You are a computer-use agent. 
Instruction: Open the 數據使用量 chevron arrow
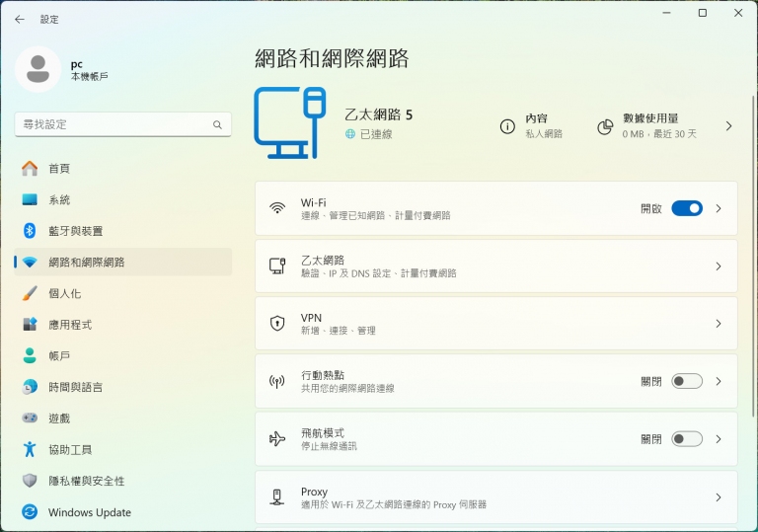click(729, 126)
